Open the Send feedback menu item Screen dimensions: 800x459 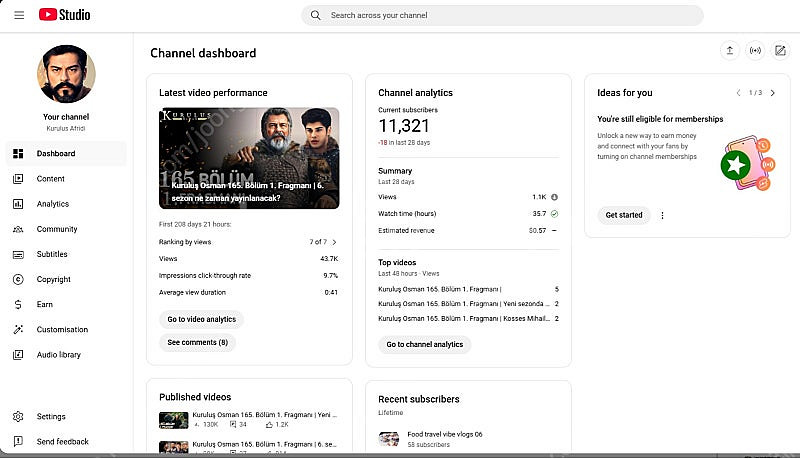66,442
